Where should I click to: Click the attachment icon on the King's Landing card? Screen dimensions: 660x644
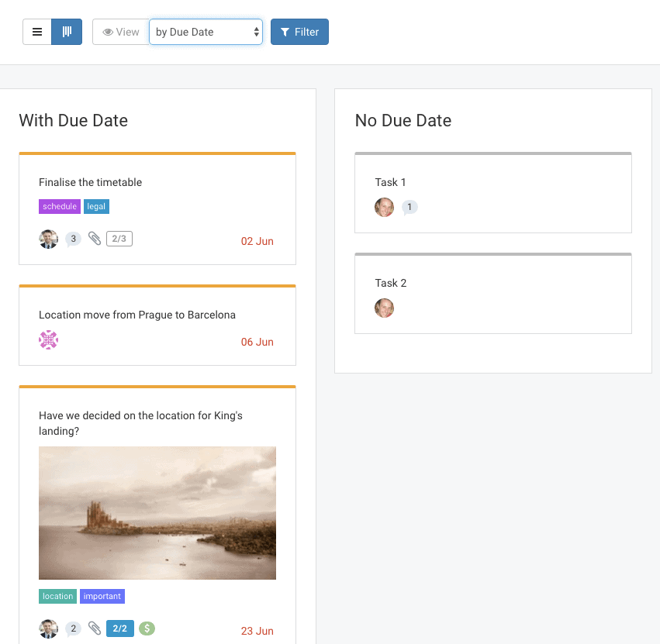pyautogui.click(x=95, y=629)
